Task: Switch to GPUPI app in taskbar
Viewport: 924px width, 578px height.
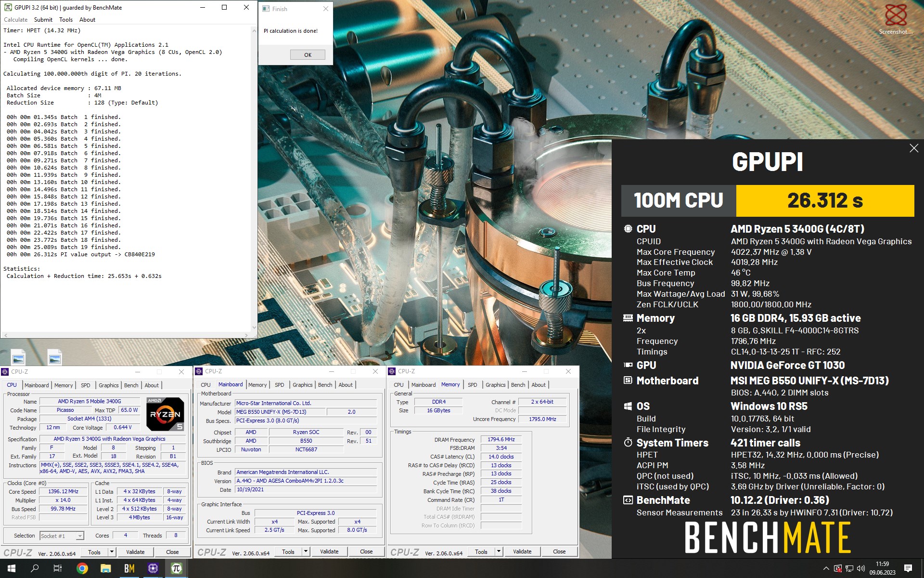Action: click(177, 568)
